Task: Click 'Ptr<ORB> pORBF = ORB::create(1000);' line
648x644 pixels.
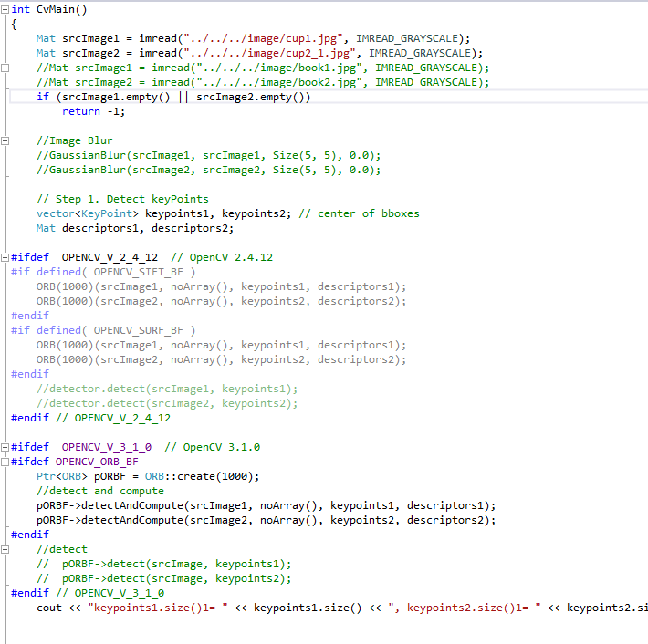Action: tap(148, 476)
